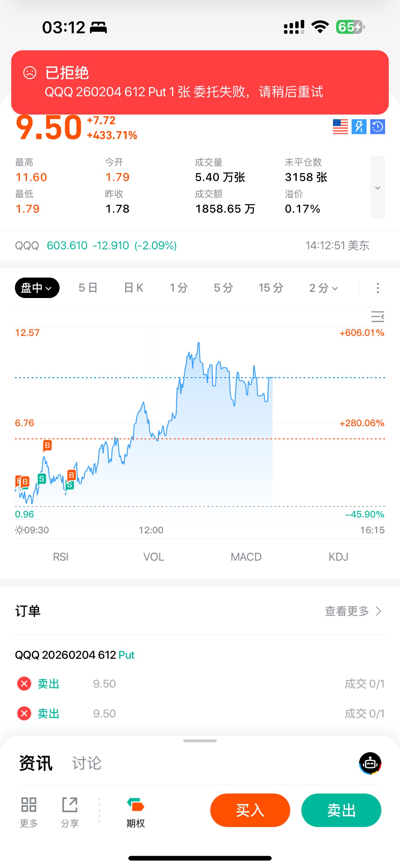Tap the 分享 share icon

[x=70, y=805]
